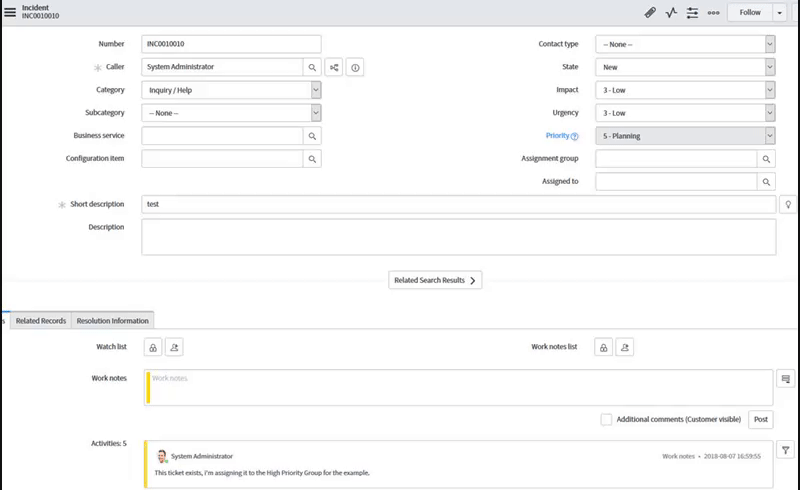The height and width of the screenshot is (490, 800).
Task: Click the Caller lookup search icon
Action: 312,67
